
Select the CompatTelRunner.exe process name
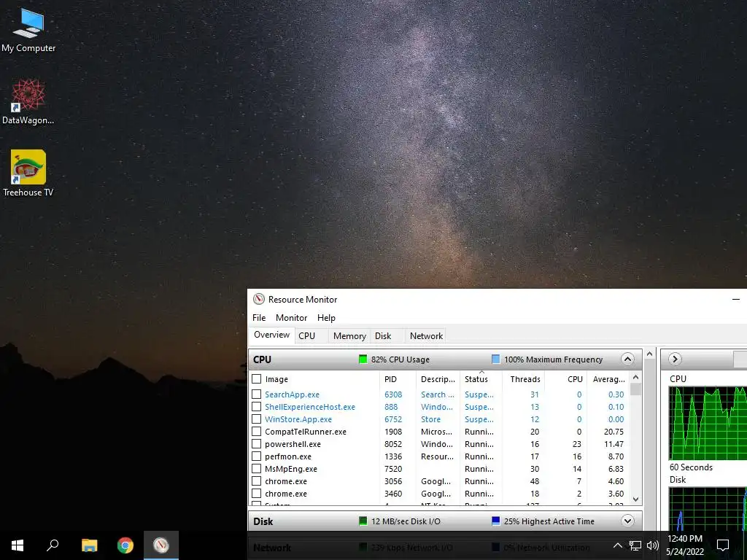306,432
